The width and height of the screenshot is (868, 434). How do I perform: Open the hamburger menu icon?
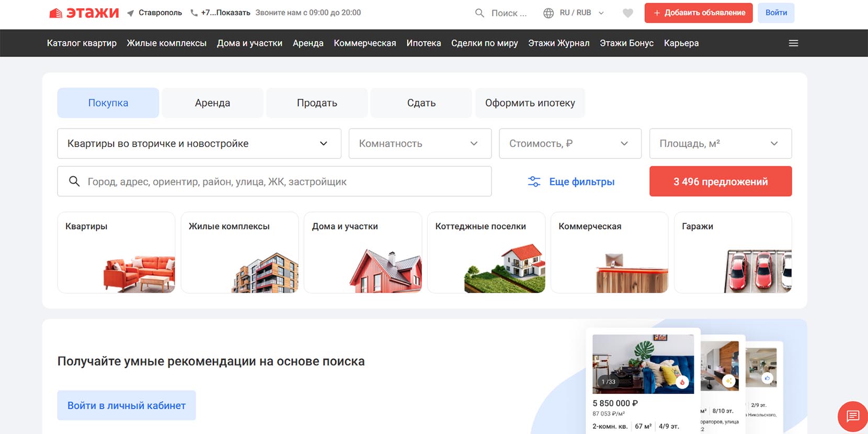point(793,43)
